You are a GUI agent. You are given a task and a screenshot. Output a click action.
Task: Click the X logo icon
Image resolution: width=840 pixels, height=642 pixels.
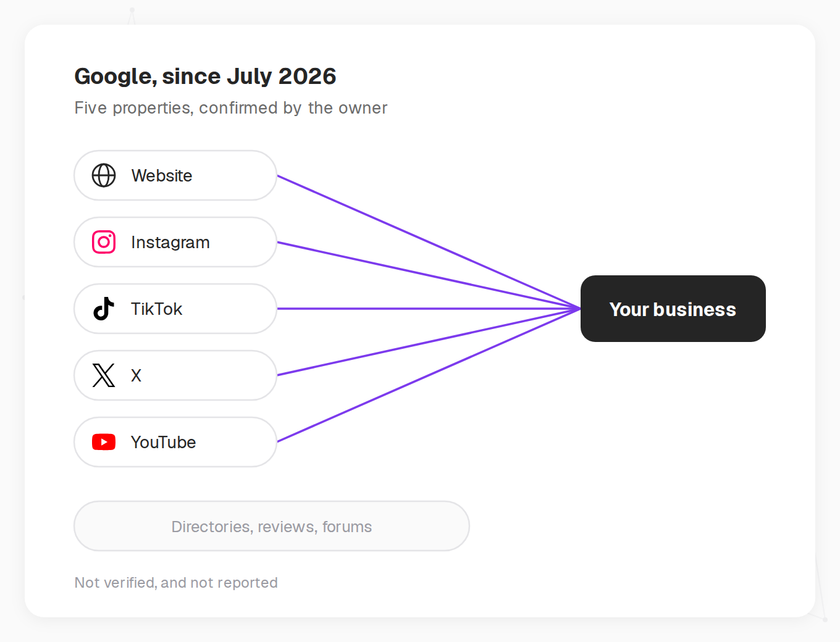coord(104,375)
